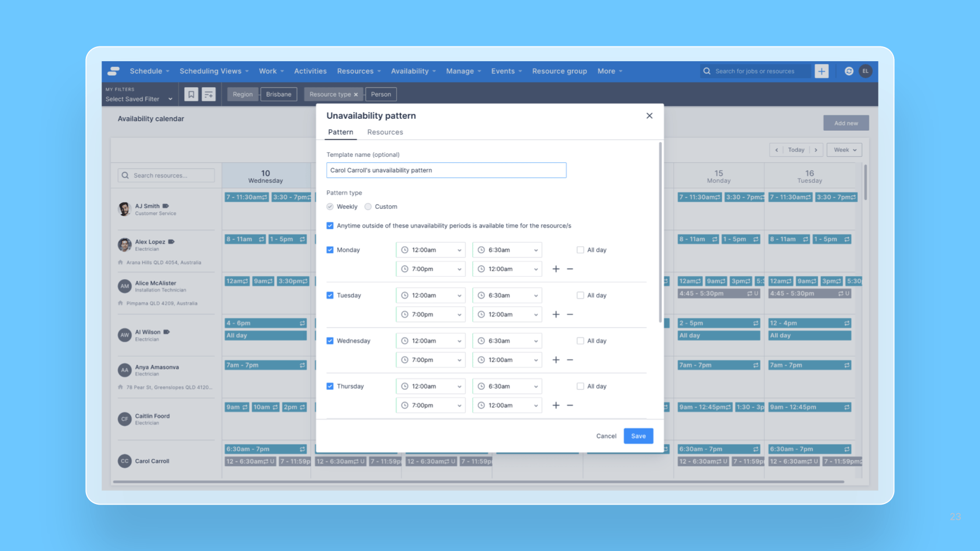The width and height of the screenshot is (980, 551).
Task: Click Alice McAlister's AM avatar
Action: click(125, 286)
